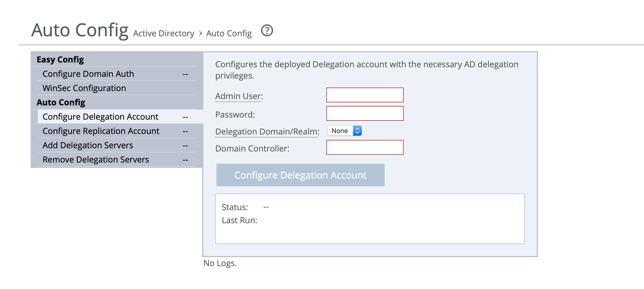Screen dimensions: 644x289
Task: Click the help question mark icon
Action: [x=267, y=31]
